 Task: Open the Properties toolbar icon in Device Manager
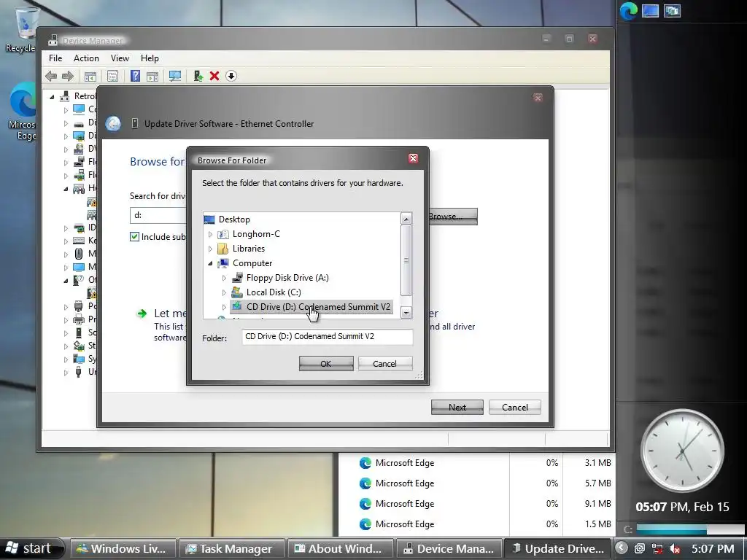(112, 76)
